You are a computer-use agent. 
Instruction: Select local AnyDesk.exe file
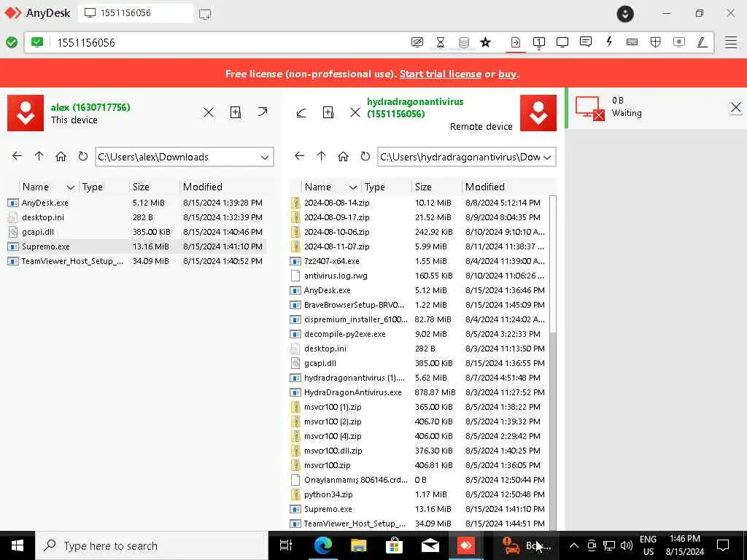point(136,203)
